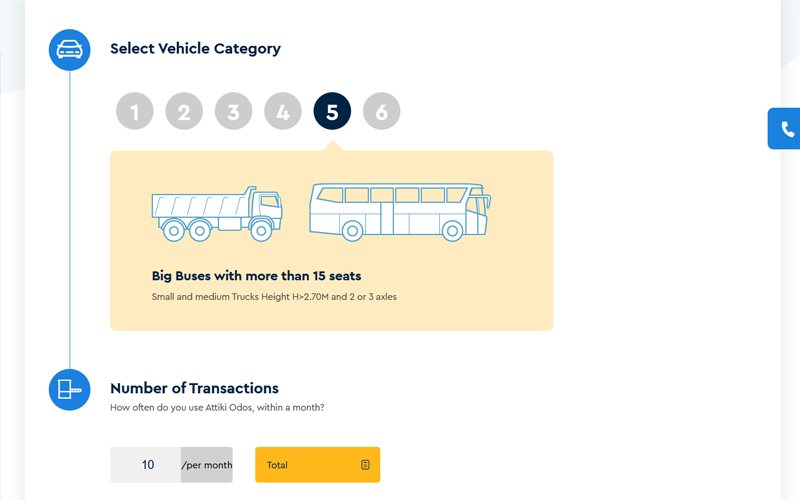Click the blue phone call icon

pyautogui.click(x=787, y=129)
